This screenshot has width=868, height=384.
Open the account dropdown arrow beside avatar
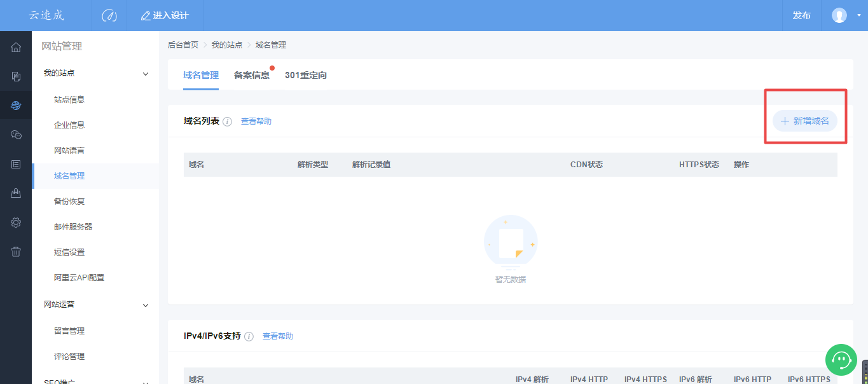pyautogui.click(x=858, y=15)
